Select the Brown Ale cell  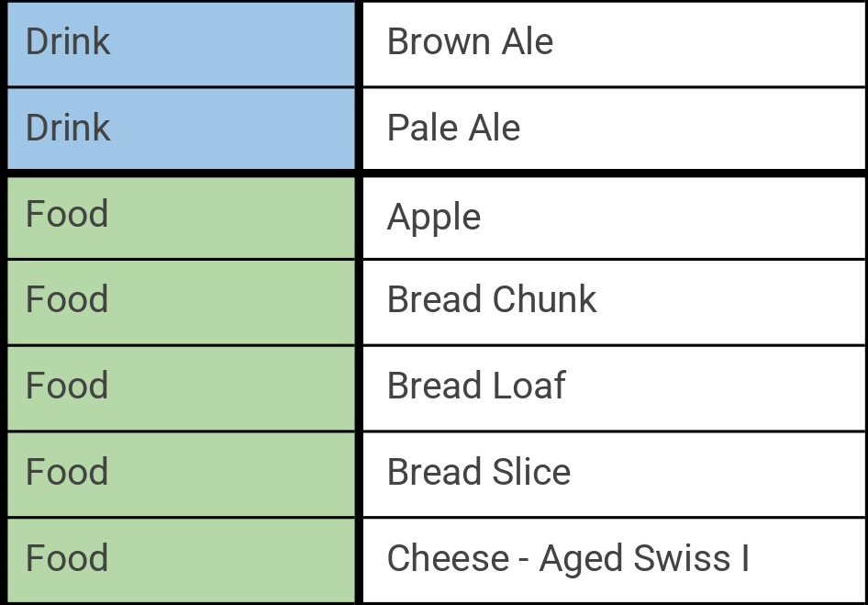613,43
